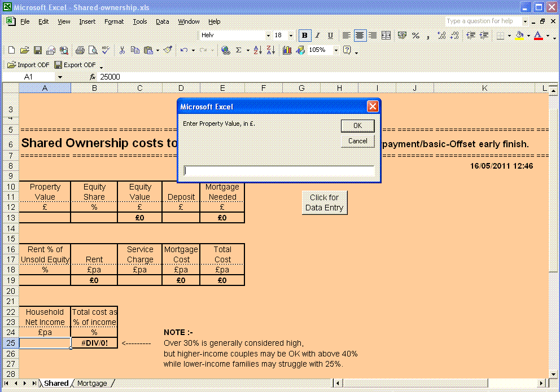Image resolution: width=560 pixels, height=392 pixels.
Task: Click the Copy icon
Action: [135, 50]
